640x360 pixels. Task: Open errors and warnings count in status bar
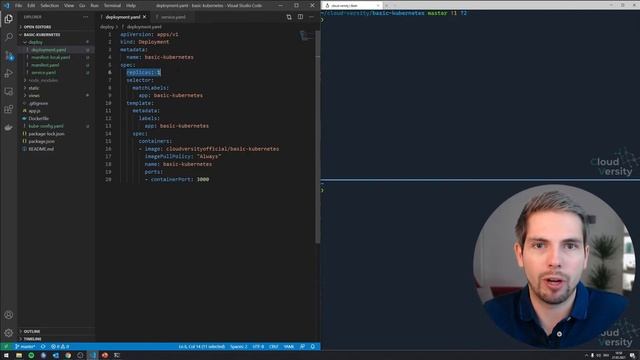click(60, 347)
